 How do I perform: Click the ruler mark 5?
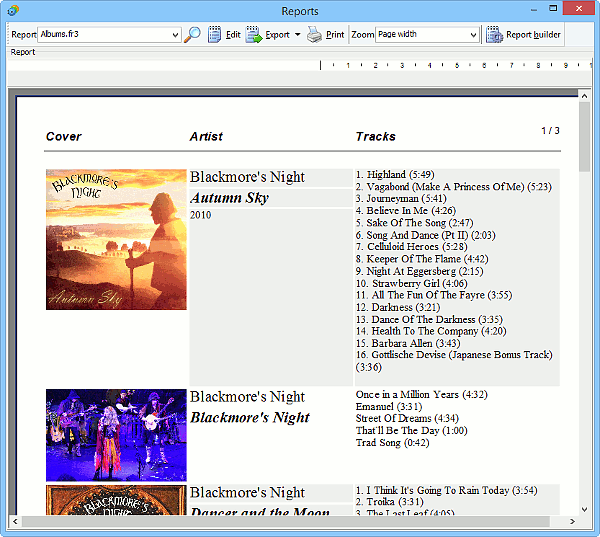[x=457, y=65]
